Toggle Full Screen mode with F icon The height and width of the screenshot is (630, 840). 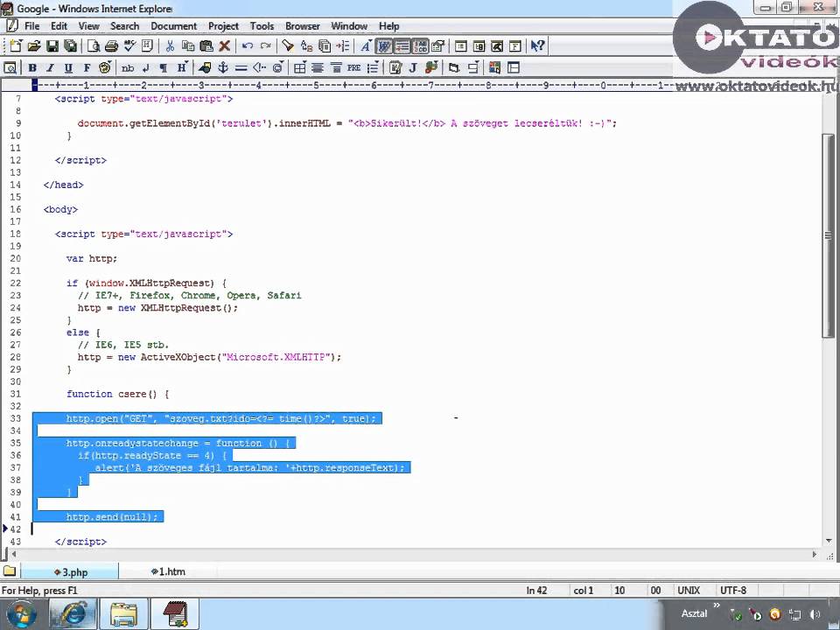(515, 46)
